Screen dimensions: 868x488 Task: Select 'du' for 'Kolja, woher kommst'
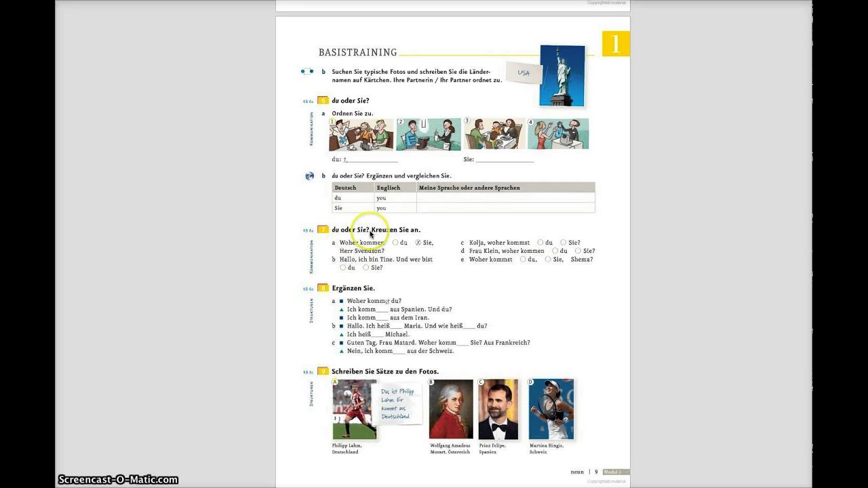(540, 243)
